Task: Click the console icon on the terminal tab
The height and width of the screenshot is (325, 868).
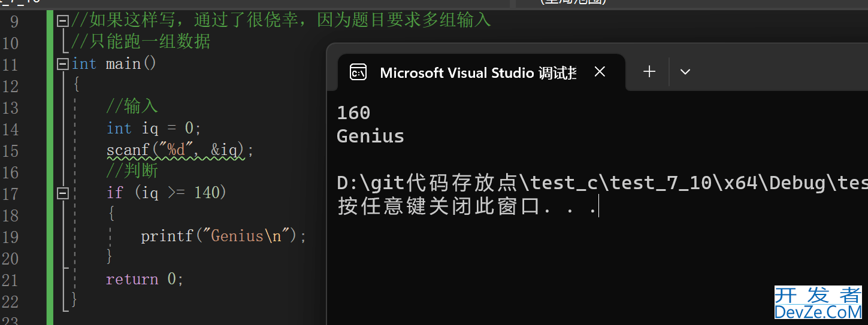Action: [358, 72]
